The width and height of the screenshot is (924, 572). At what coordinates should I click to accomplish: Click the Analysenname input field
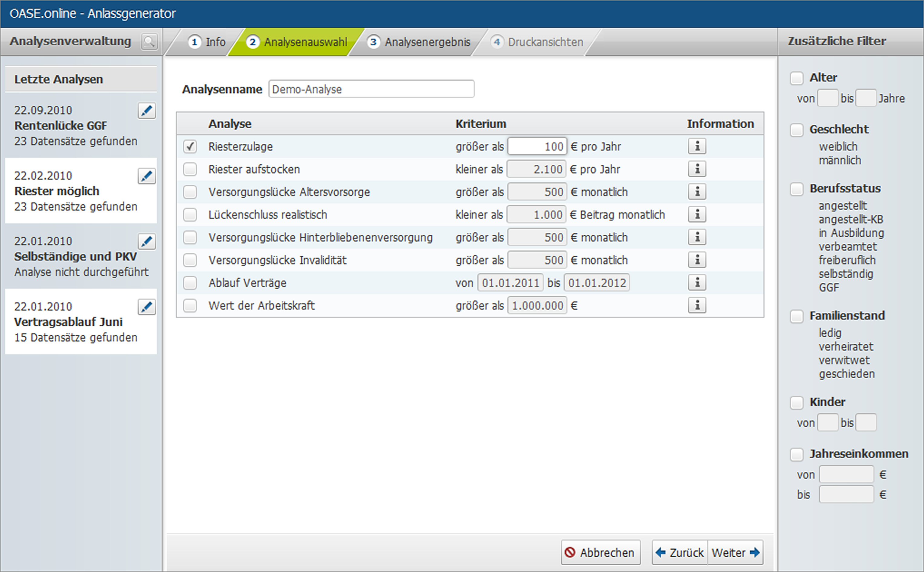(x=371, y=89)
